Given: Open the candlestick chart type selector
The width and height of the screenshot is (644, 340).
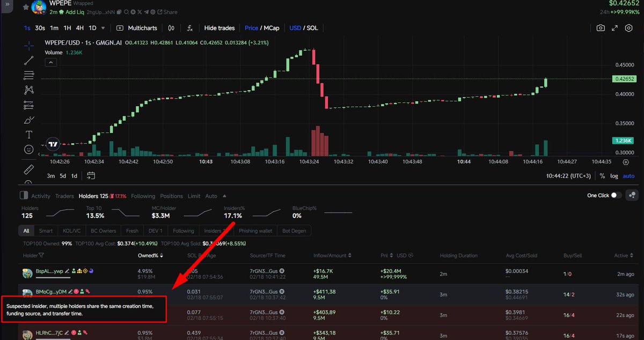Looking at the screenshot, I should pyautogui.click(x=171, y=28).
